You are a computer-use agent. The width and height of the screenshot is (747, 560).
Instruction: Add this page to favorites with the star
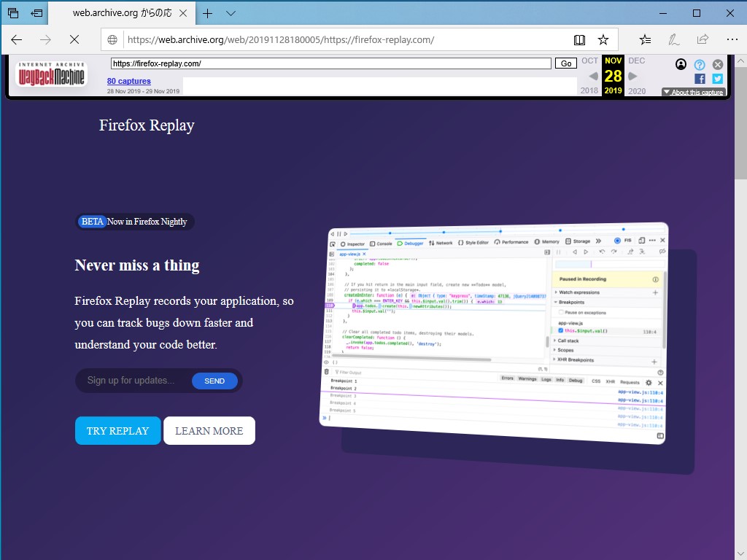click(x=603, y=39)
